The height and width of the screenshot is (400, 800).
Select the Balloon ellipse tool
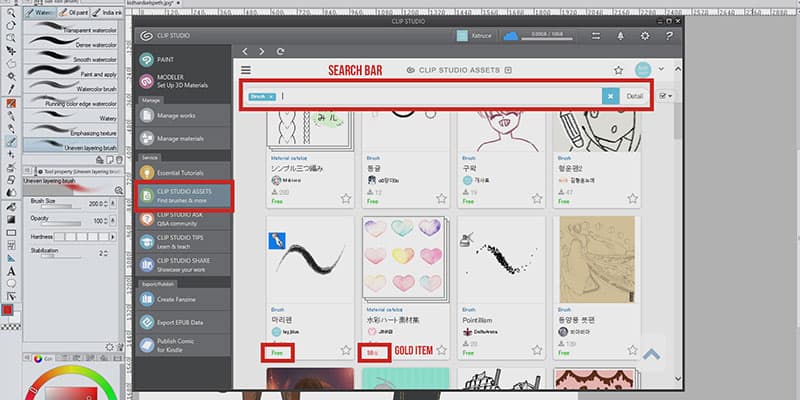tap(11, 283)
